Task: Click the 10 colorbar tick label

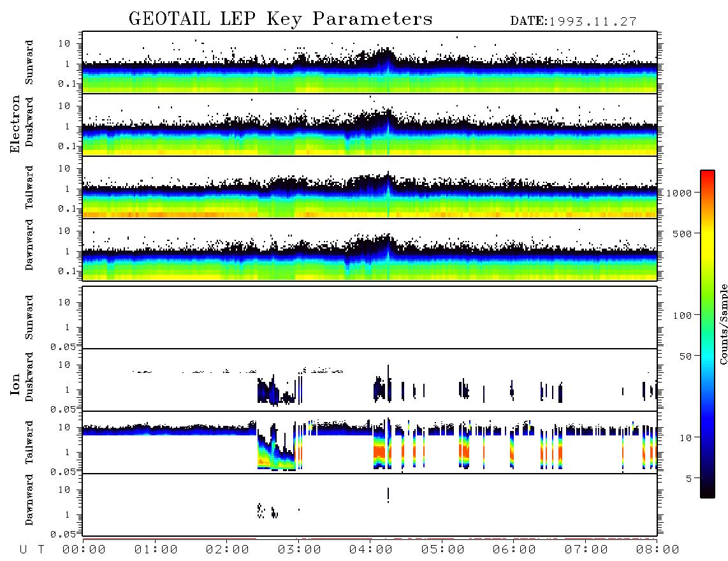Action: (x=685, y=437)
